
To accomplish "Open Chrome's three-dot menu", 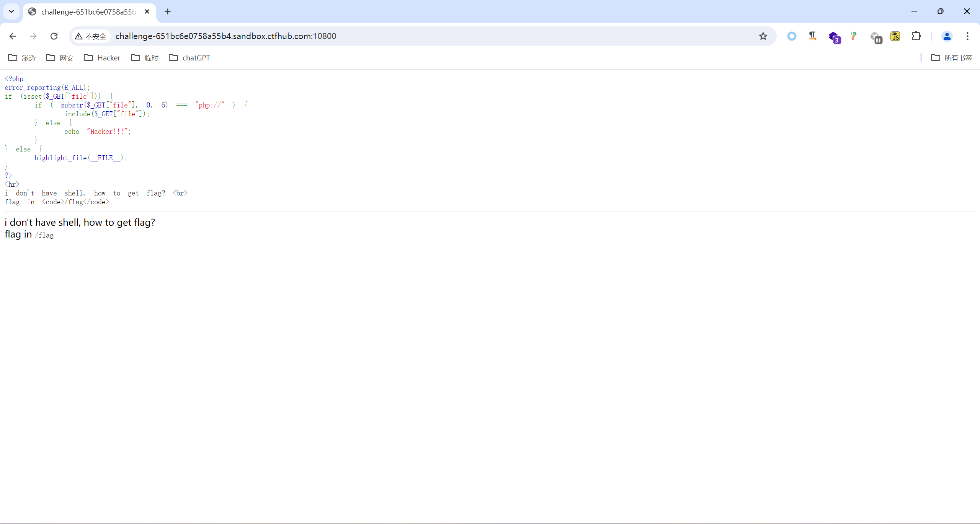I will coord(967,36).
